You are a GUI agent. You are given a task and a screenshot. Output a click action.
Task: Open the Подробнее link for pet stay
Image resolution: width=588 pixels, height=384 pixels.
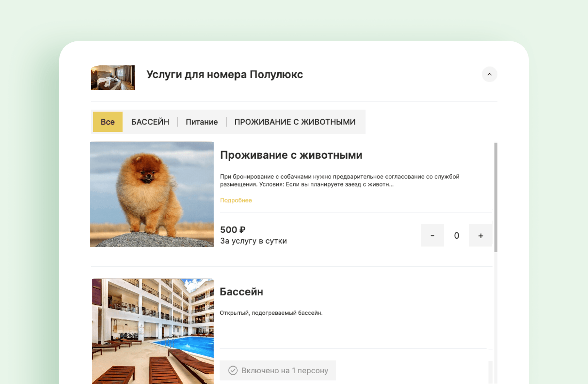[x=236, y=200]
